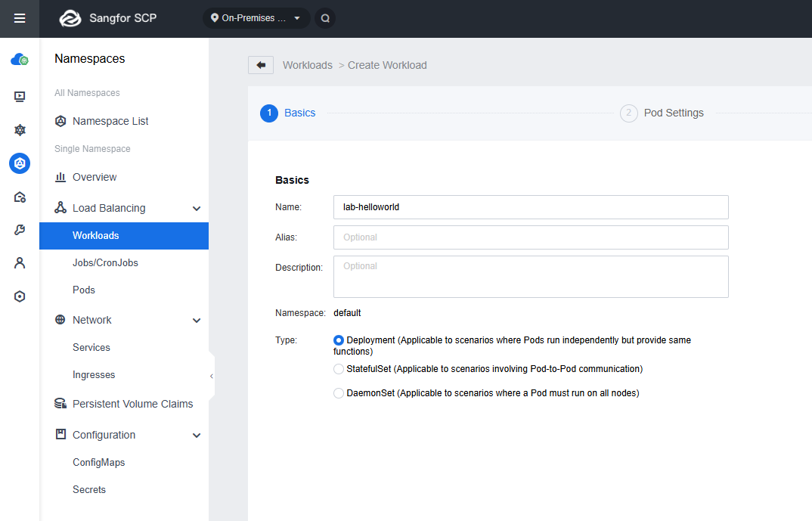Click the Persistent Volume Claims disk icon
Screen dimensions: 812x521
pos(60,404)
